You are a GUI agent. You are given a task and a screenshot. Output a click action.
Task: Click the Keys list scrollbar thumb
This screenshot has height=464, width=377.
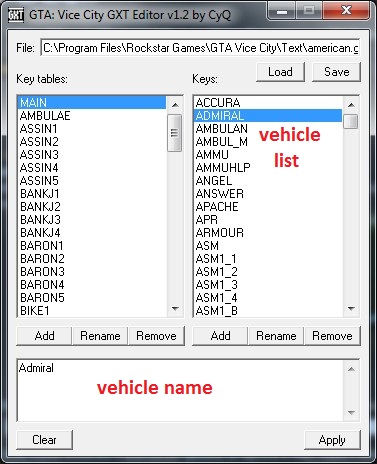point(351,121)
